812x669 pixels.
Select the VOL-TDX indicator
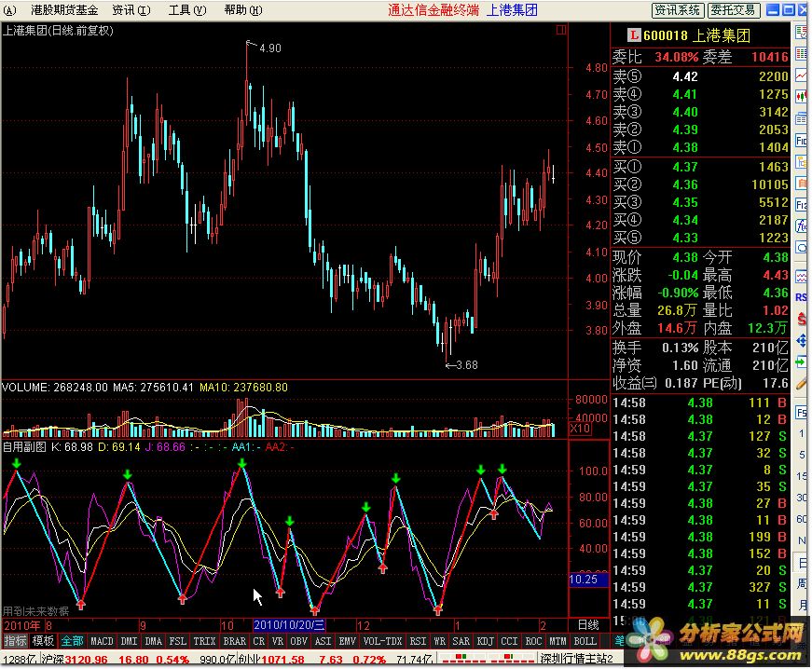(x=383, y=641)
